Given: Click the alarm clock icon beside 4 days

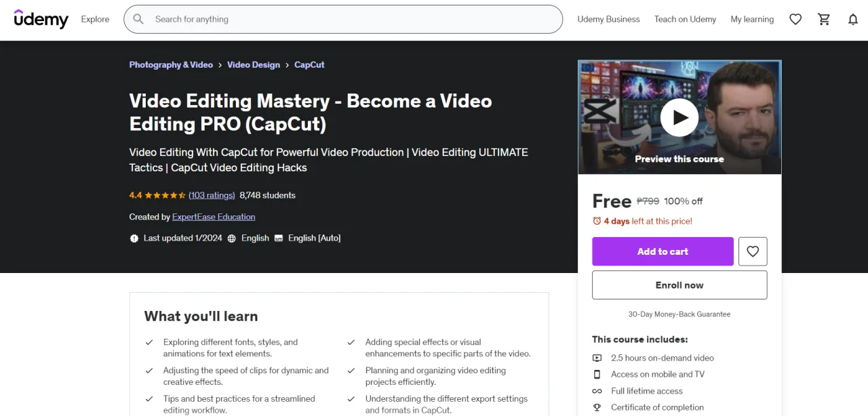Looking at the screenshot, I should pyautogui.click(x=597, y=221).
